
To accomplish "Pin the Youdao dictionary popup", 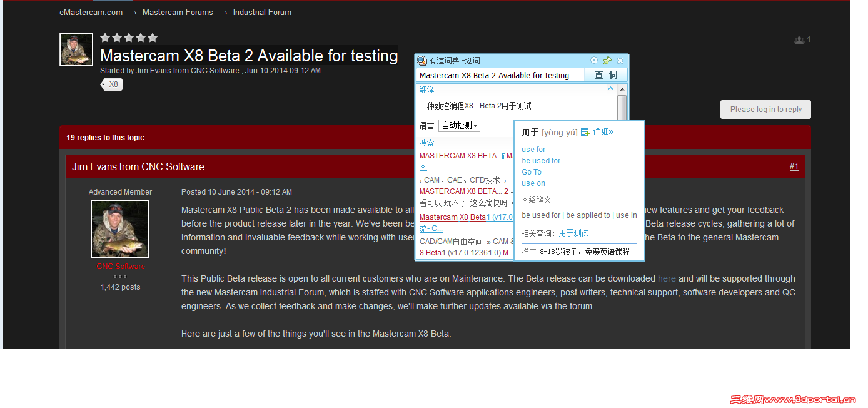I will coord(607,61).
